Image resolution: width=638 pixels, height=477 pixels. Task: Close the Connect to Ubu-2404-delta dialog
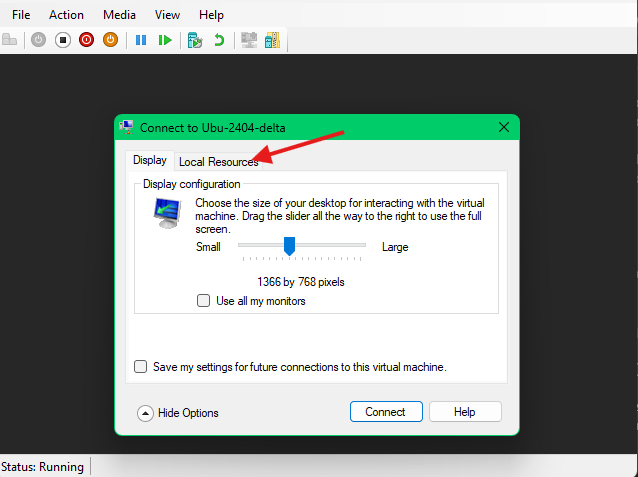tap(504, 127)
